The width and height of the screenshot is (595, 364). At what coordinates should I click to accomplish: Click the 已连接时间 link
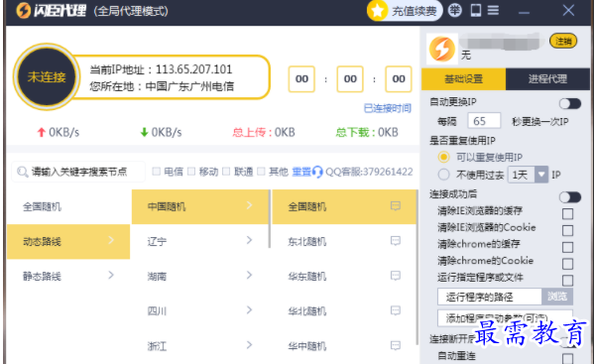(388, 108)
